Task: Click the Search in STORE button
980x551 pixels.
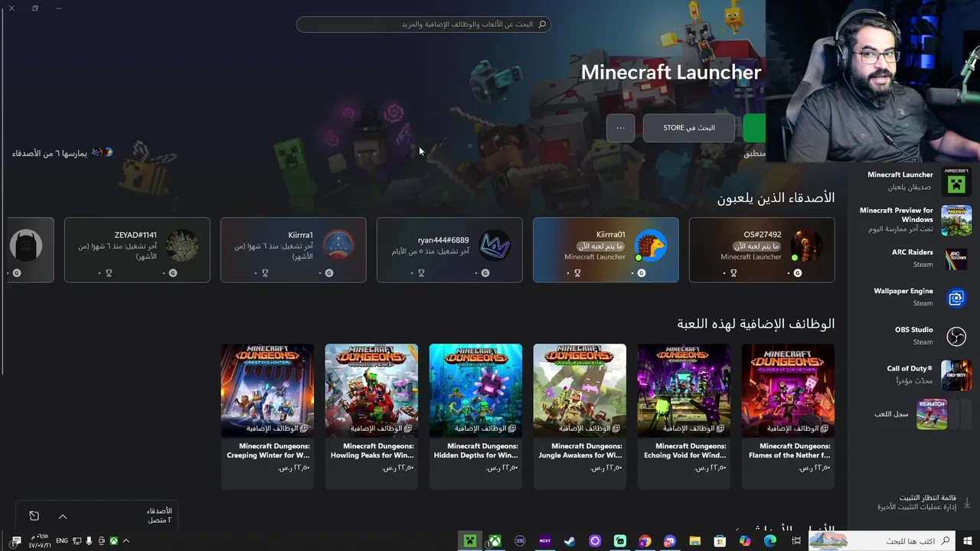Action: [x=689, y=128]
